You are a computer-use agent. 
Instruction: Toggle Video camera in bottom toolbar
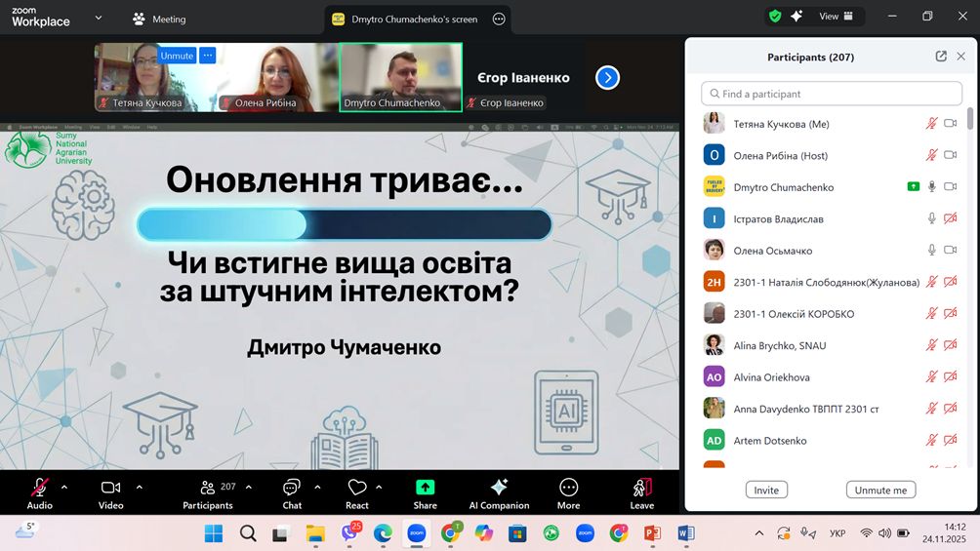tap(110, 488)
